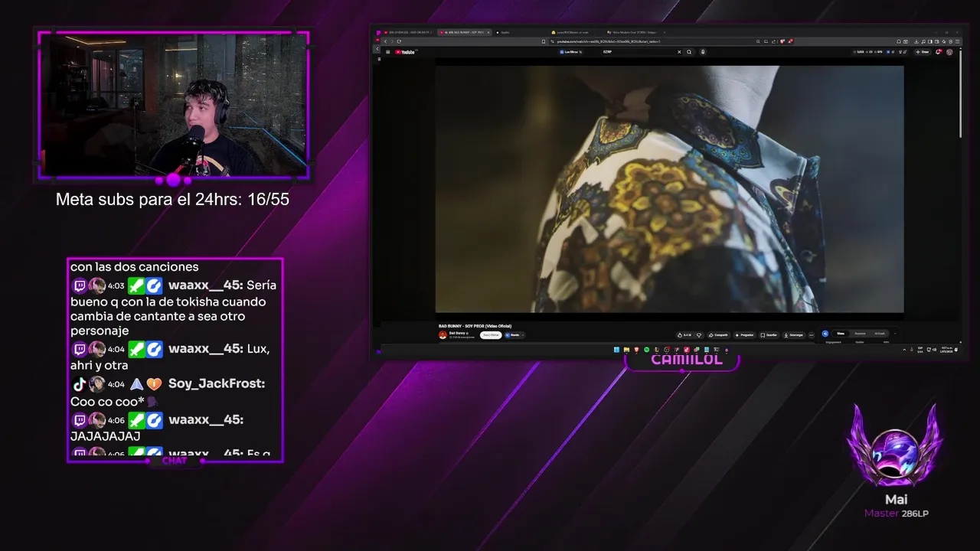The width and height of the screenshot is (980, 551).
Task: Click the Preguntar button
Action: tap(744, 335)
